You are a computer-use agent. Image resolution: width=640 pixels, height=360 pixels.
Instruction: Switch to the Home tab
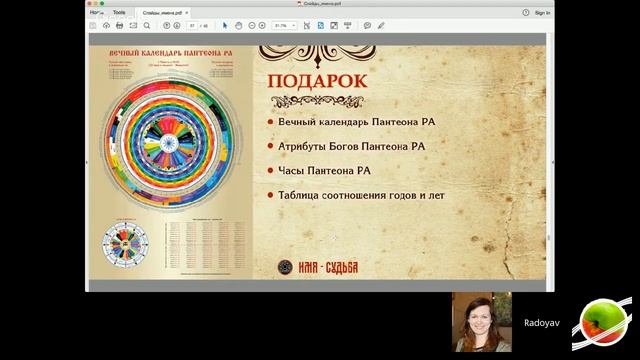[x=96, y=13]
